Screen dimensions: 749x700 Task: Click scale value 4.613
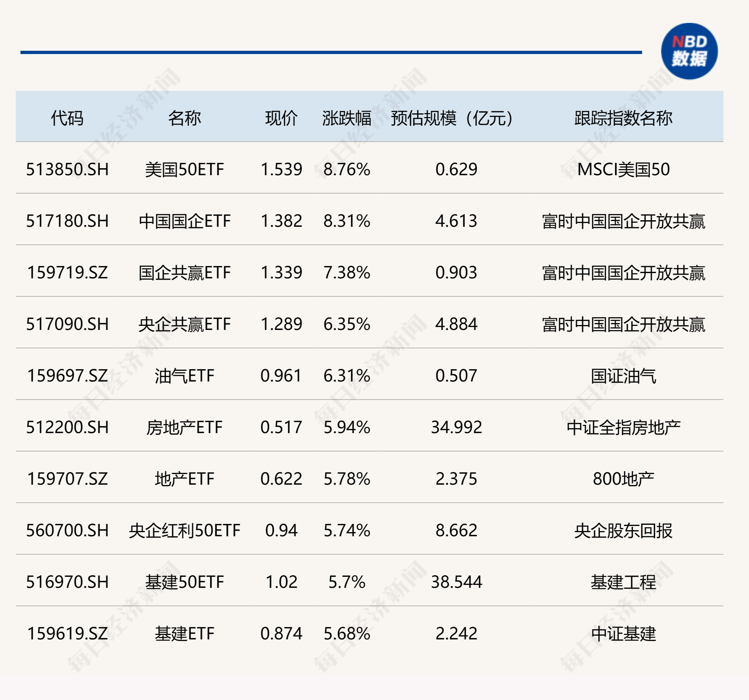(456, 221)
